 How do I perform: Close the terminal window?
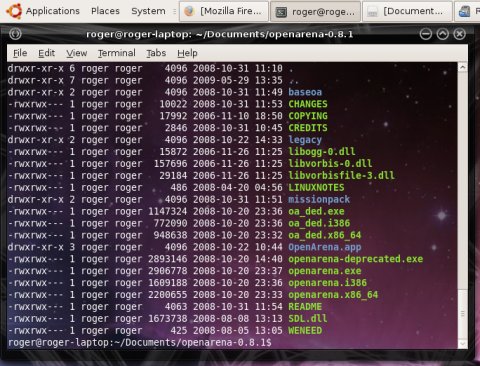pyautogui.click(x=460, y=34)
